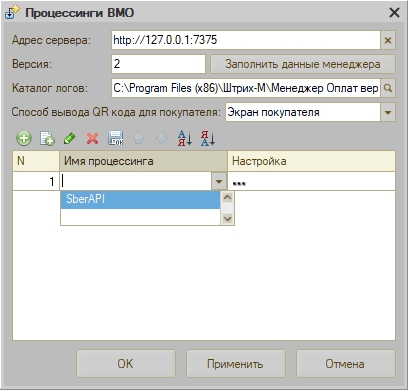Browse for the log directory with the magnifier icon

pos(388,88)
